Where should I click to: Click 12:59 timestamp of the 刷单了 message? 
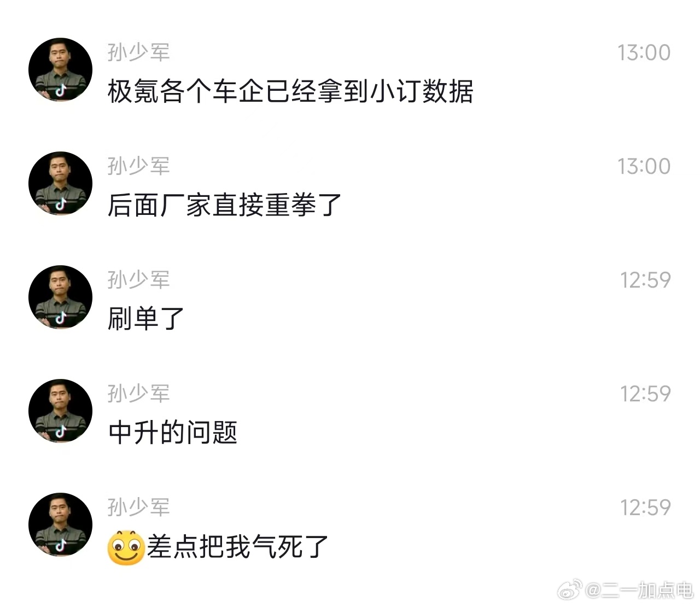[x=645, y=280]
